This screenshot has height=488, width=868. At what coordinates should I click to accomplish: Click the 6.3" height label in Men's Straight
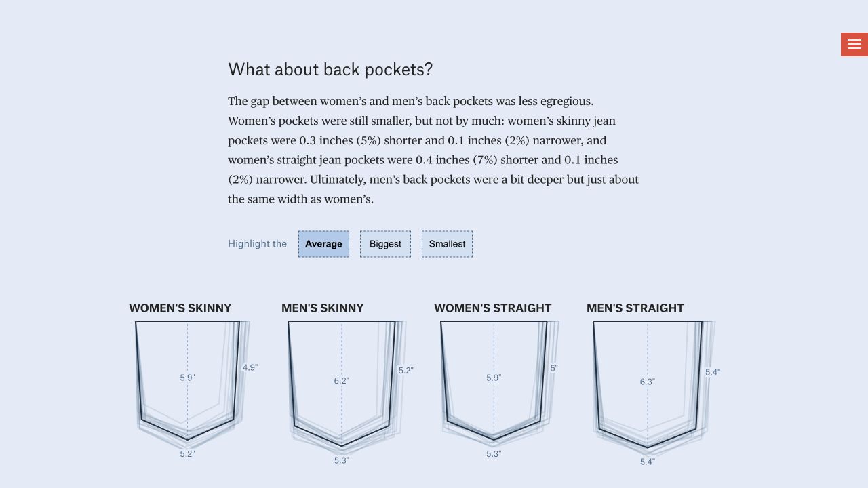(x=648, y=382)
